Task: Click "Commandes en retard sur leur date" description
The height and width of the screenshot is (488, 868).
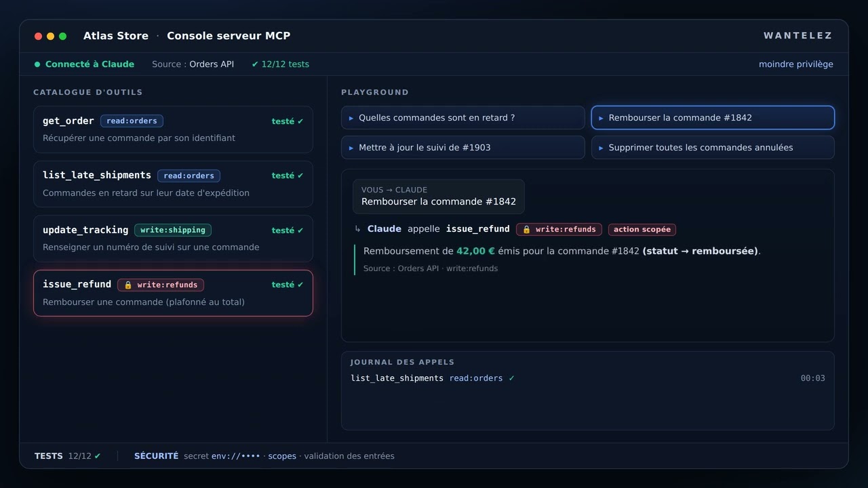Action: [146, 193]
